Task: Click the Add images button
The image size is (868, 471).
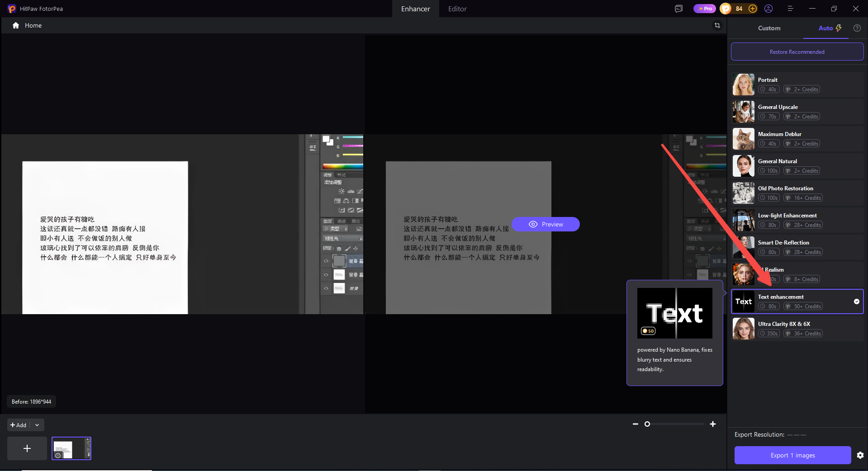Action: point(19,425)
